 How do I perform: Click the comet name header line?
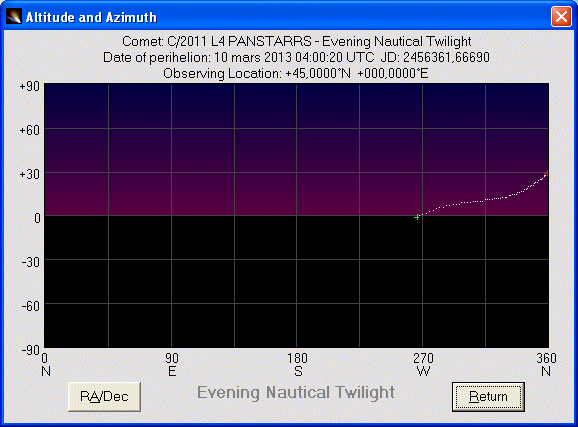(x=296, y=41)
